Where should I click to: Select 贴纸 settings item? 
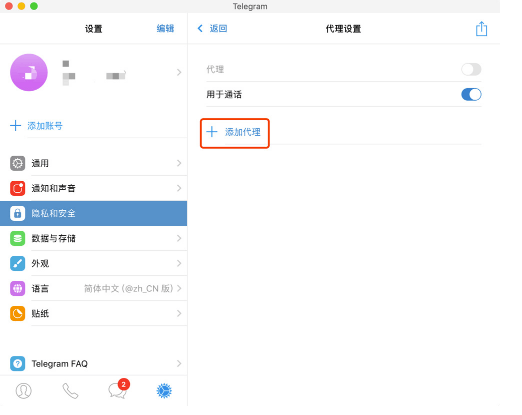click(x=93, y=313)
